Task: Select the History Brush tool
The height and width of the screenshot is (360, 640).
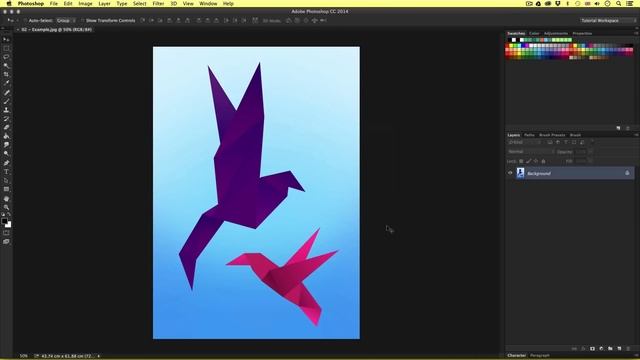Action: [x=6, y=119]
